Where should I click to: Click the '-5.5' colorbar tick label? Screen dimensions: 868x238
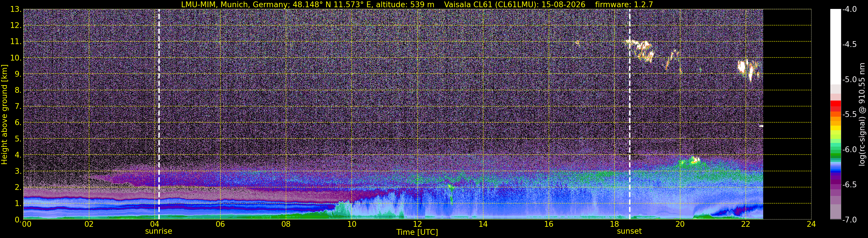pyautogui.click(x=850, y=115)
